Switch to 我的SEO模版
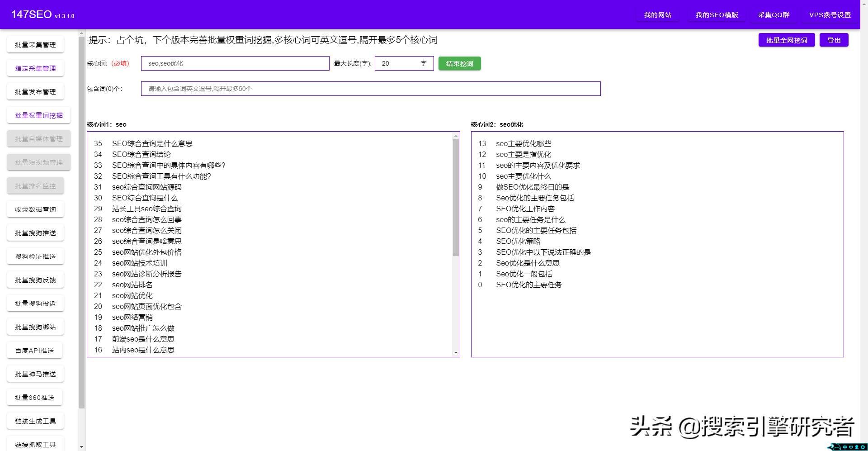The width and height of the screenshot is (868, 451). point(717,14)
